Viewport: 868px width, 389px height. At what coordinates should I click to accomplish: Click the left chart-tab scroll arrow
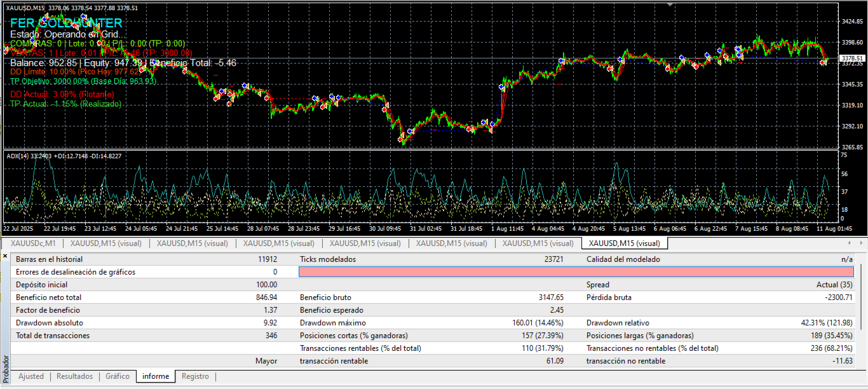click(x=850, y=243)
